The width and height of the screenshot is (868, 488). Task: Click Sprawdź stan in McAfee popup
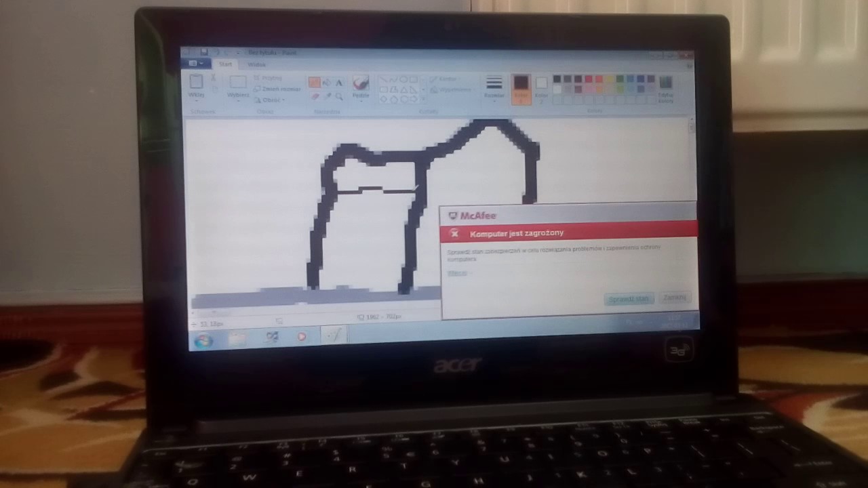tap(629, 299)
